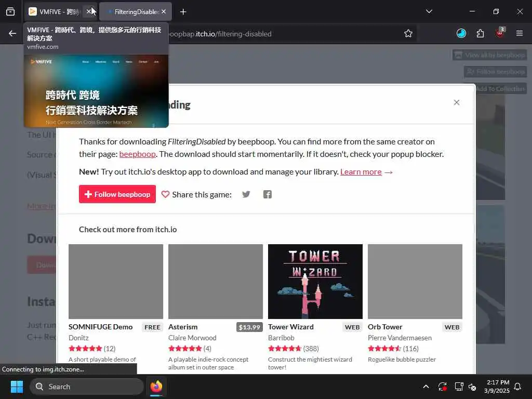
Task: Close the FilteringDisabled tab
Action: point(164,12)
